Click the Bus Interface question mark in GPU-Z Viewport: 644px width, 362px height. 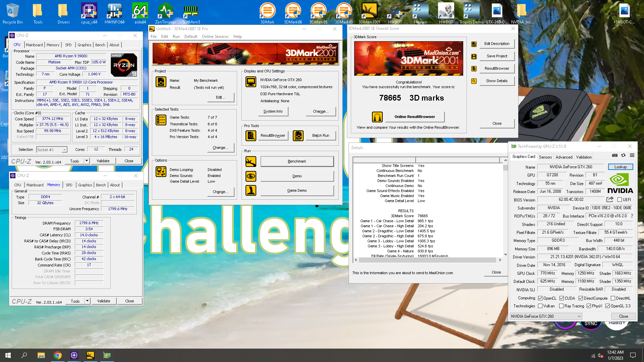point(632,216)
